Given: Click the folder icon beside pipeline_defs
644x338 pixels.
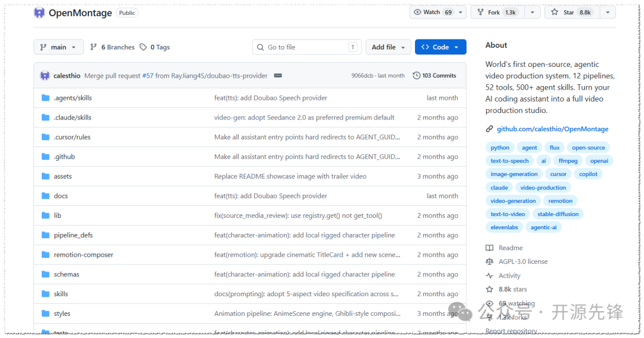Looking at the screenshot, I should pyautogui.click(x=45, y=235).
